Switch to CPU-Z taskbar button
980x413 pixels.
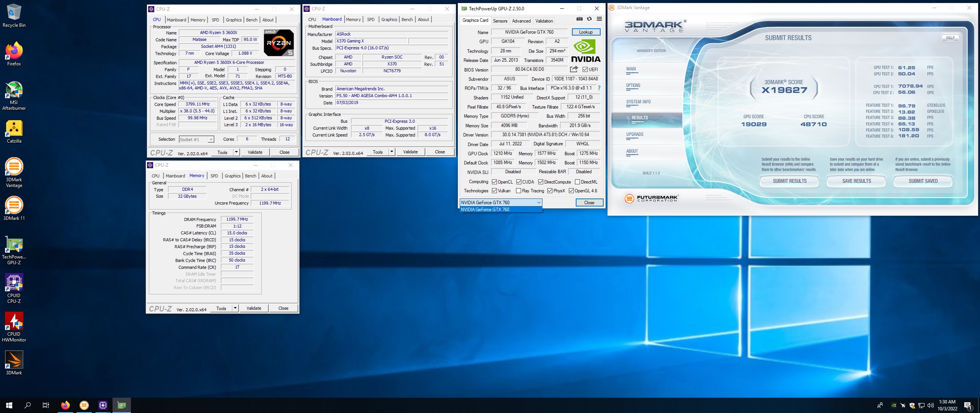(103, 405)
